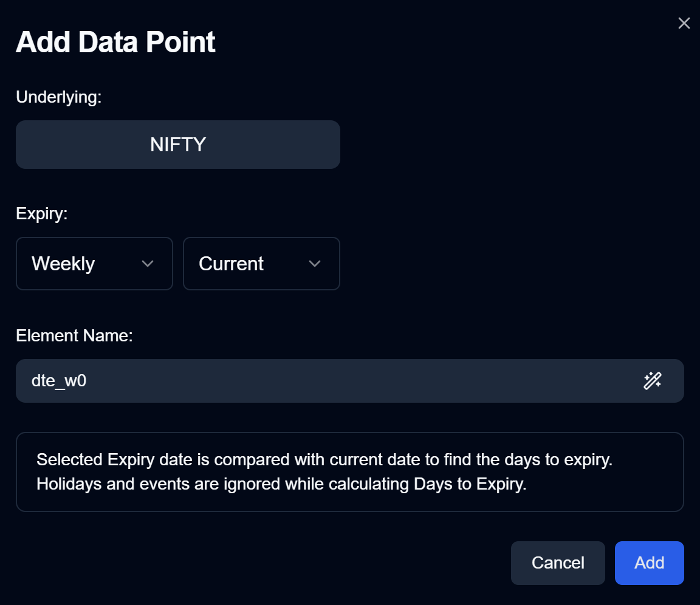Auto-generate element name with magic wand
The width and height of the screenshot is (700, 605).
coord(652,381)
